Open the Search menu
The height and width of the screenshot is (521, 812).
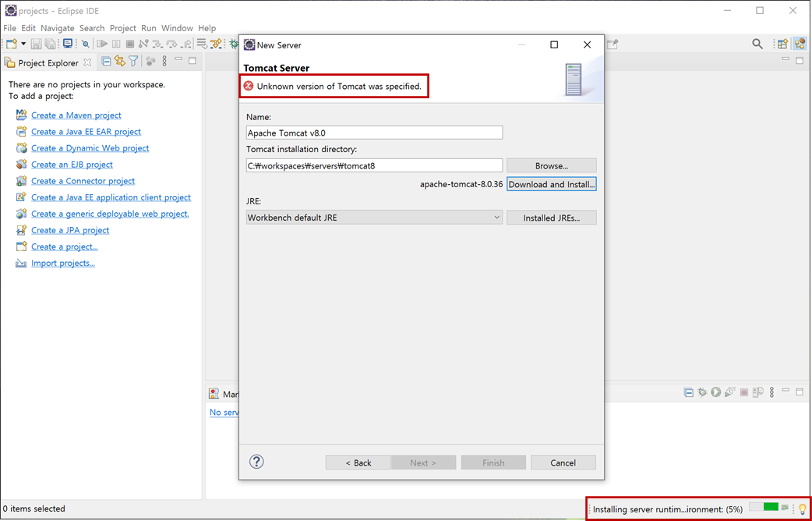92,28
